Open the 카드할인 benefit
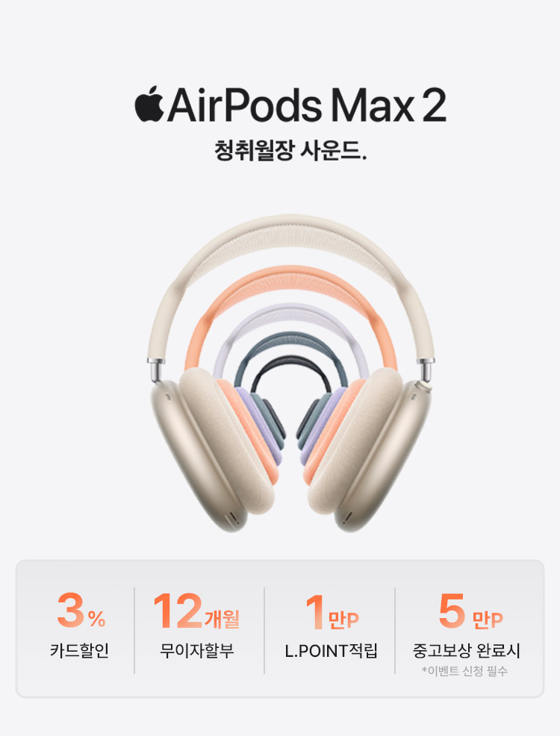The height and width of the screenshot is (736, 560). [x=79, y=651]
